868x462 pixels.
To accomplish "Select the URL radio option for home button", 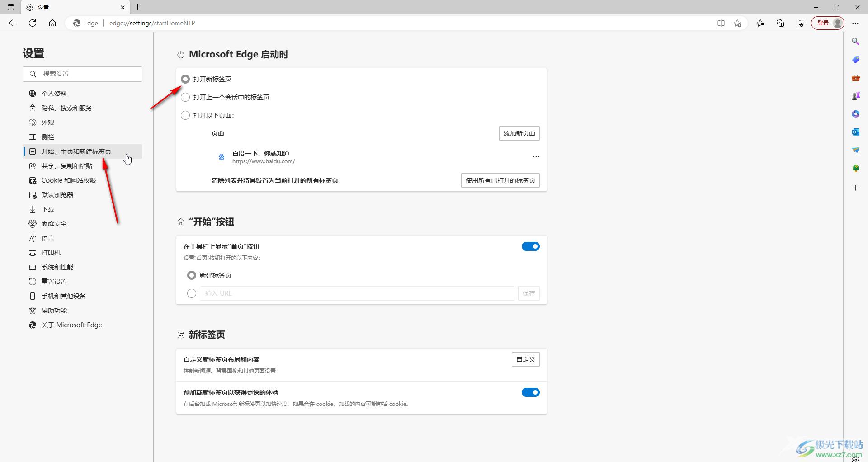I will [192, 293].
